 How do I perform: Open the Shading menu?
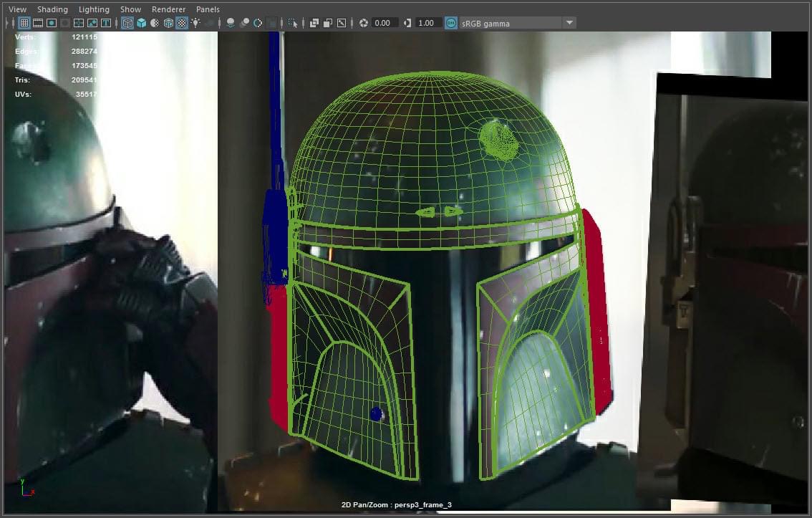52,9
